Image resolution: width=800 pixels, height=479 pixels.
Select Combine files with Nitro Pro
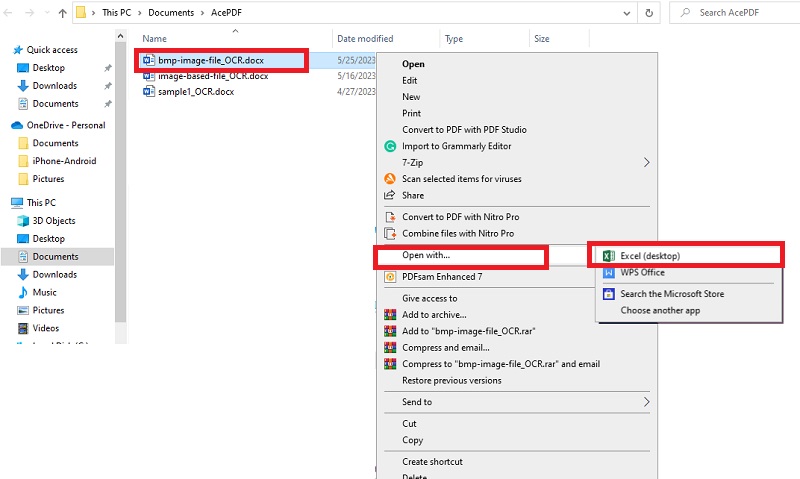pyautogui.click(x=458, y=234)
